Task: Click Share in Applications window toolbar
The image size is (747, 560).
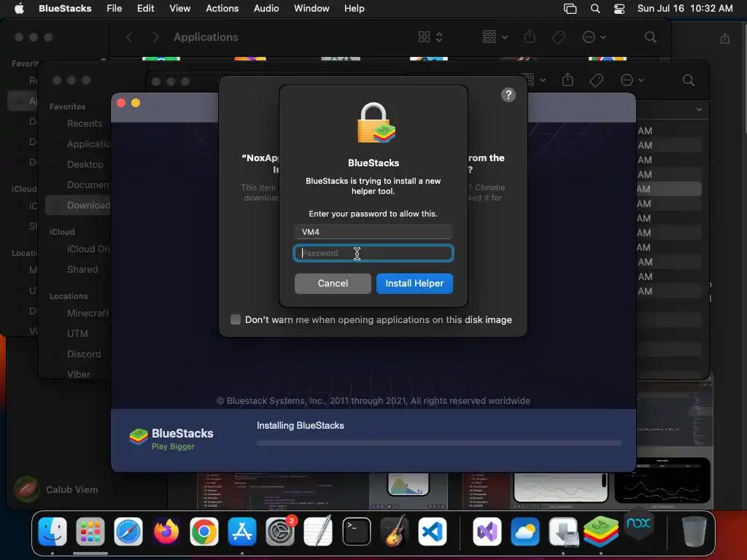Action: click(x=530, y=36)
